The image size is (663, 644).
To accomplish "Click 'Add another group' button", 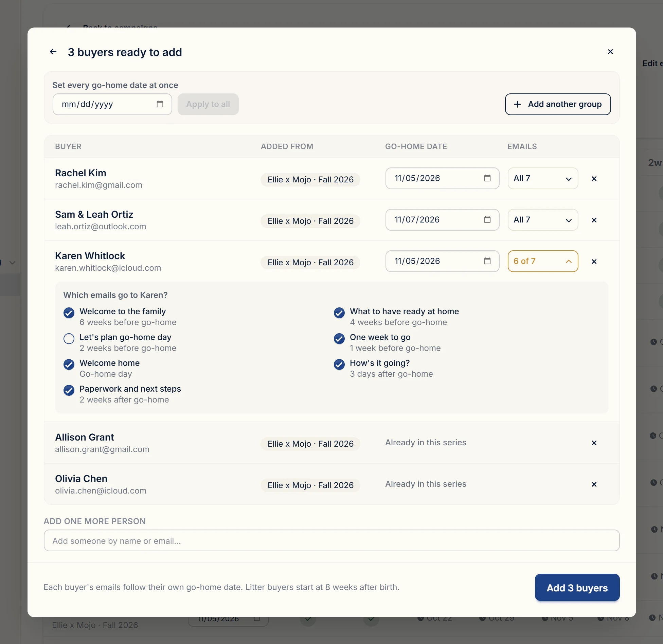I will (558, 104).
